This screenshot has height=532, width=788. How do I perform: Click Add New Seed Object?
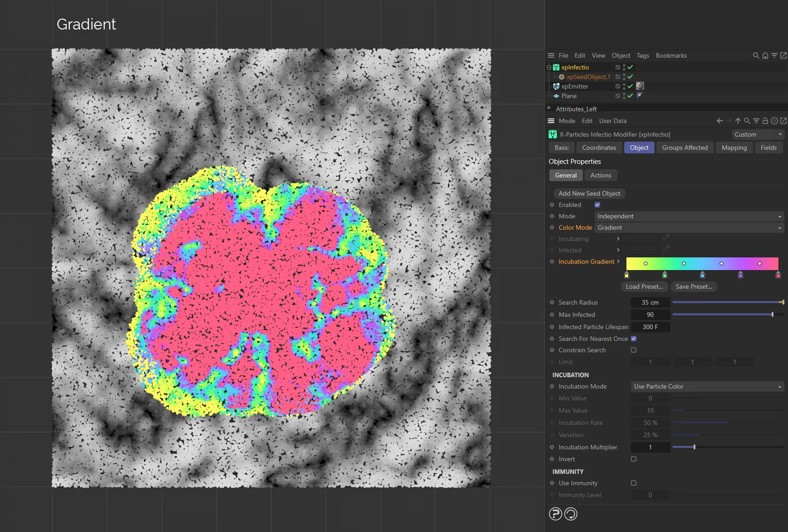[x=589, y=193]
